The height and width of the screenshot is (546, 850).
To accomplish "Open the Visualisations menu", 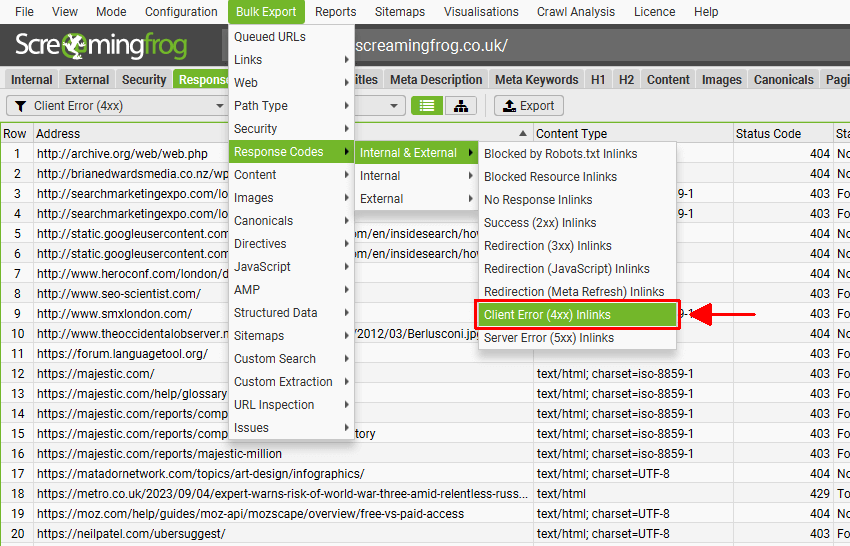I will 481,11.
